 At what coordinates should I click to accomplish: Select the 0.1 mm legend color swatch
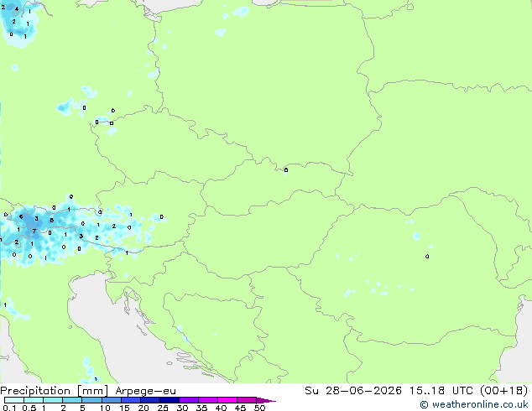pos(14,400)
